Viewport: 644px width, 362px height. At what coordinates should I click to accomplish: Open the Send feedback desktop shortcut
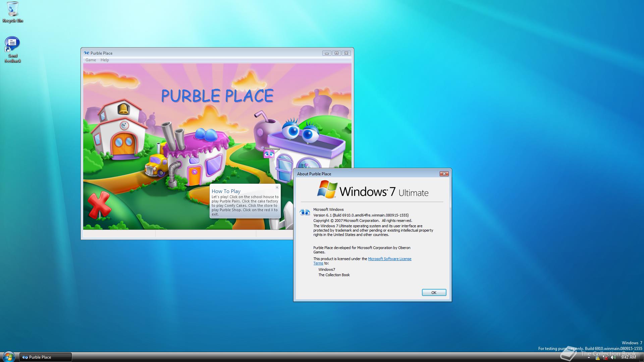(x=12, y=50)
